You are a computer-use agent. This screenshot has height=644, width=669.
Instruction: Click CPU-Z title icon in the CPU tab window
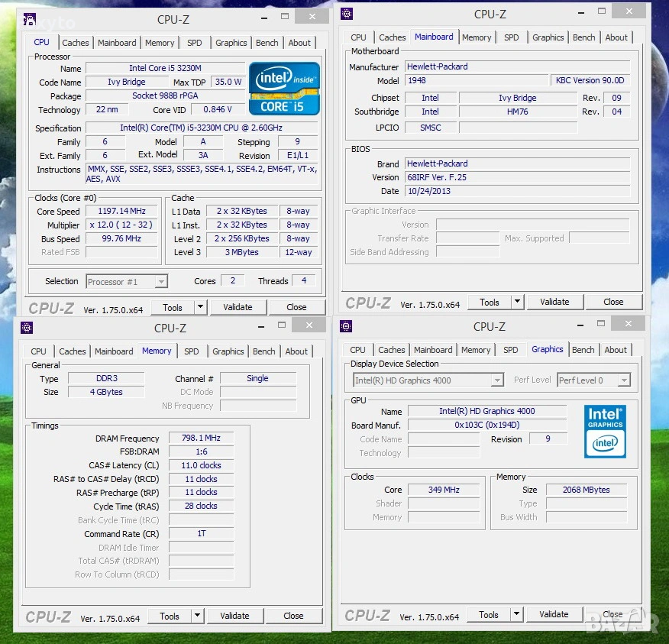[29, 19]
